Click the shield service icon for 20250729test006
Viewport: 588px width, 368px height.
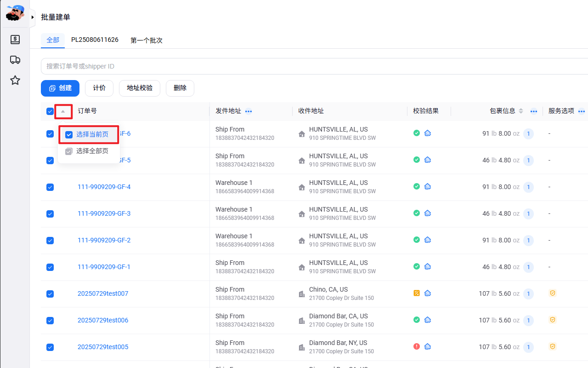pos(553,320)
